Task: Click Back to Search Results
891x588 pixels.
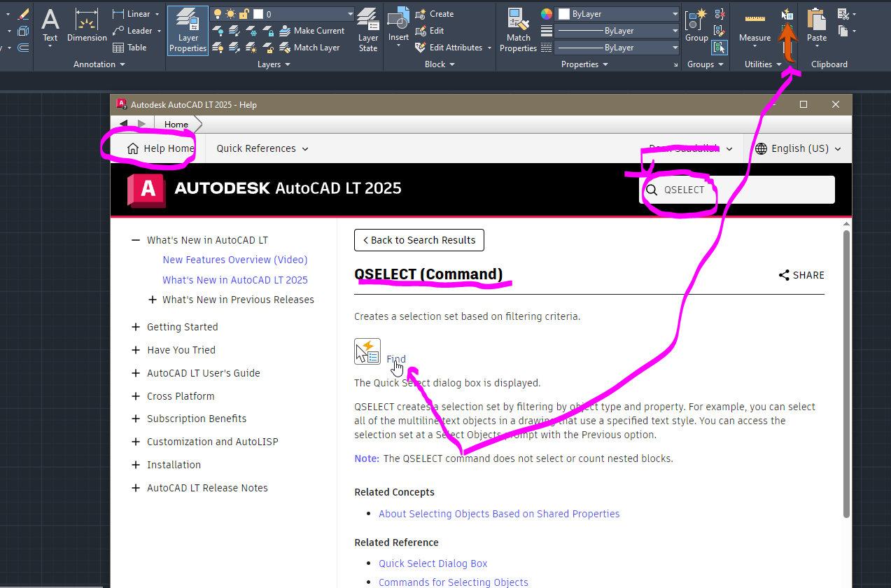Action: (x=419, y=239)
